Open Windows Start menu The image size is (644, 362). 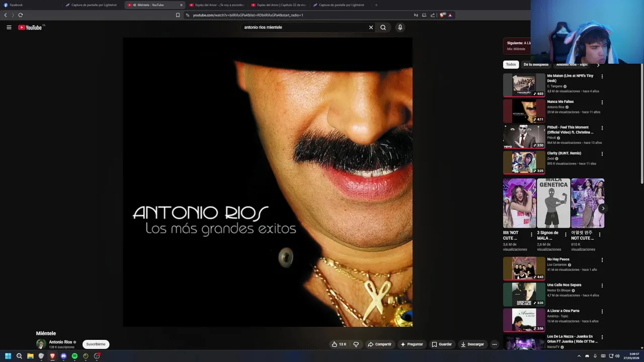click(x=8, y=356)
